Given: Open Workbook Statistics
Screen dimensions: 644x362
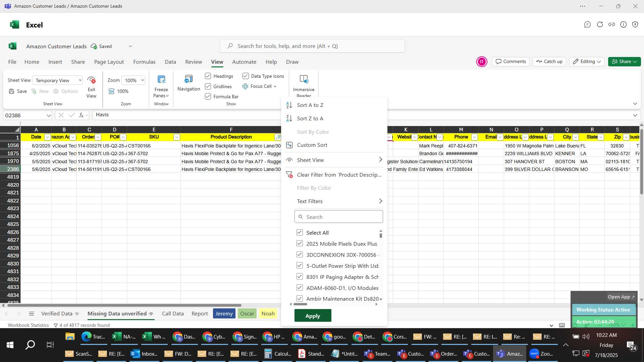Looking at the screenshot, I should click(28, 325).
